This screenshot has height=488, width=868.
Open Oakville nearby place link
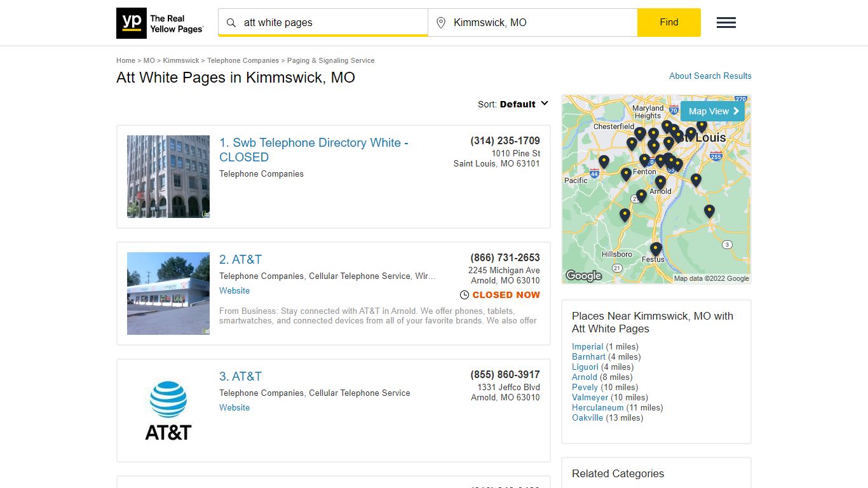click(x=588, y=417)
